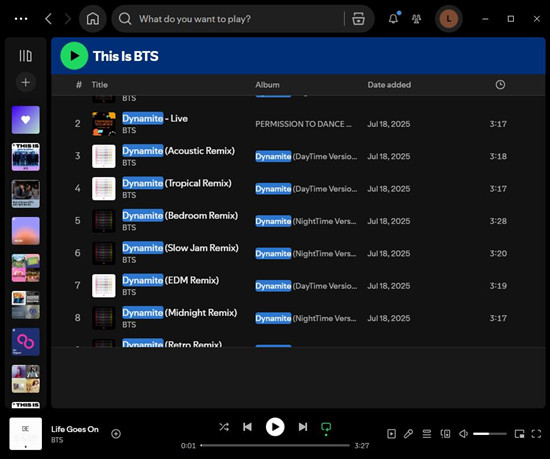Seek on the song progress bar
Viewport: 550px width, 459px height.
click(x=275, y=446)
